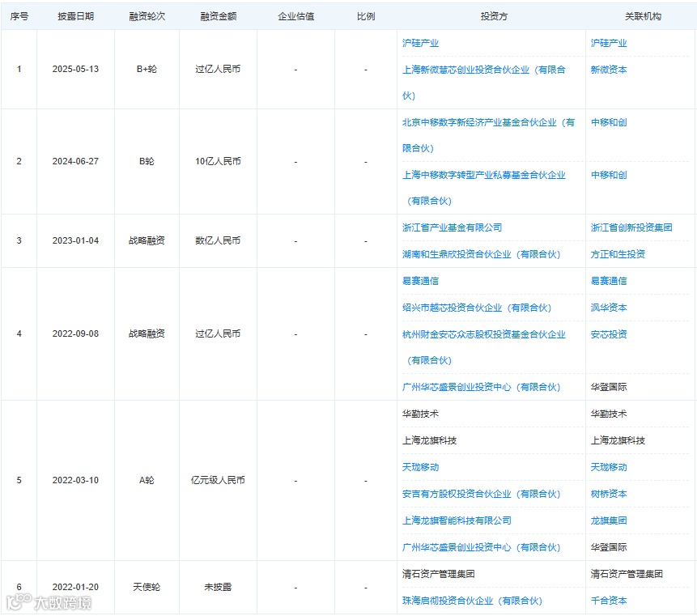Click 中移和创 beside 北京中移数字新经济产业基金

click(609, 122)
